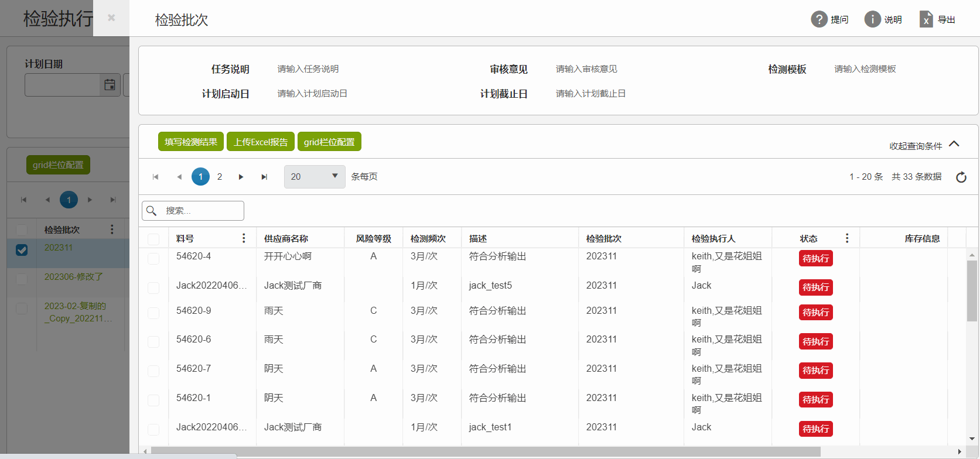Click 待执行 status badge for jack_test5 row
980x459 pixels.
tap(815, 287)
